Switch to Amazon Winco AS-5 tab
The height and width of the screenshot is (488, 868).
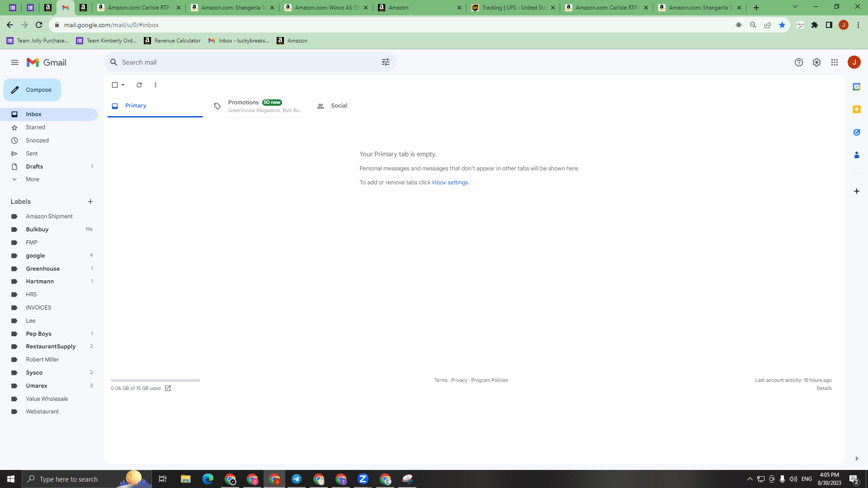[326, 8]
